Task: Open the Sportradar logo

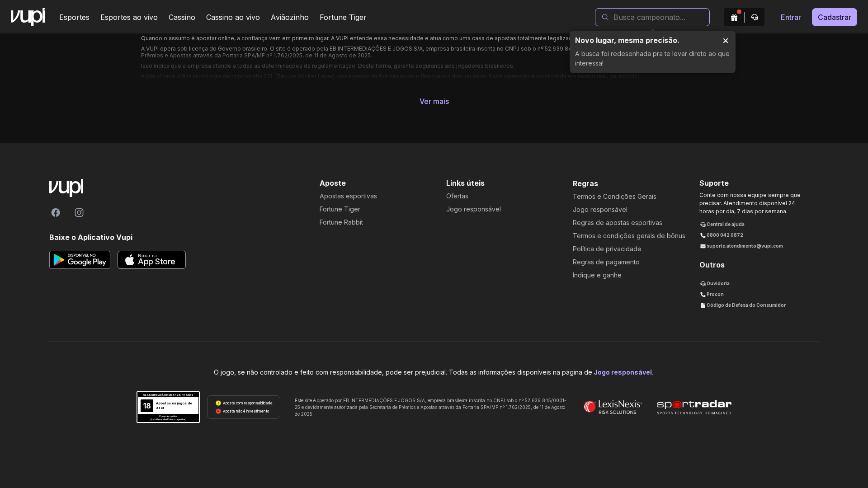Action: 694,407
